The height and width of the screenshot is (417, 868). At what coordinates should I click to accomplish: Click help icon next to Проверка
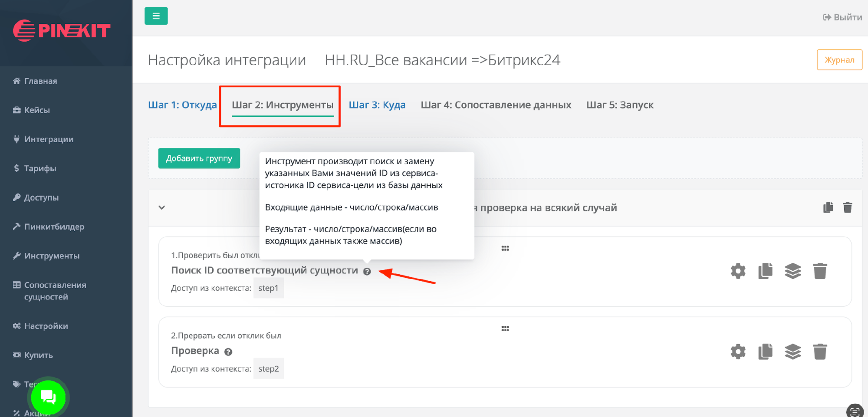pos(228,352)
